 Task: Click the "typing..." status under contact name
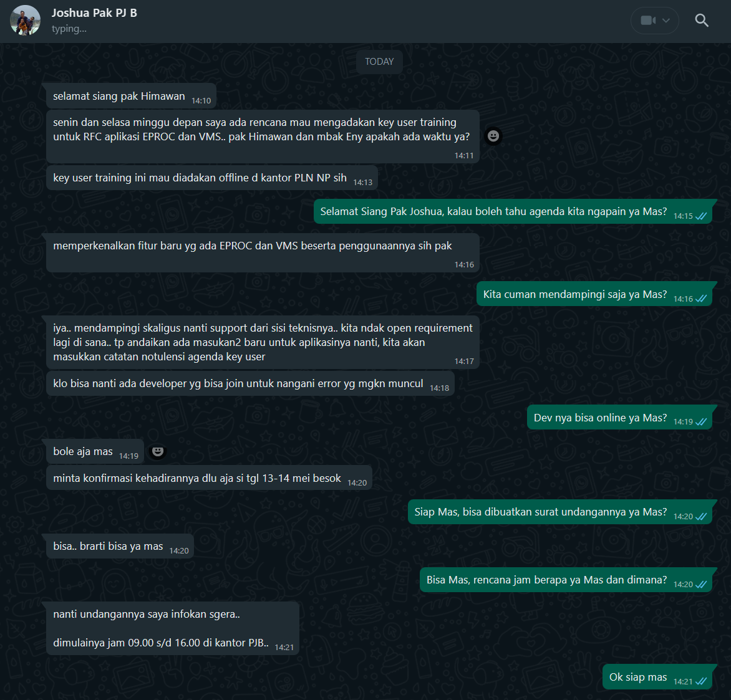click(x=69, y=29)
